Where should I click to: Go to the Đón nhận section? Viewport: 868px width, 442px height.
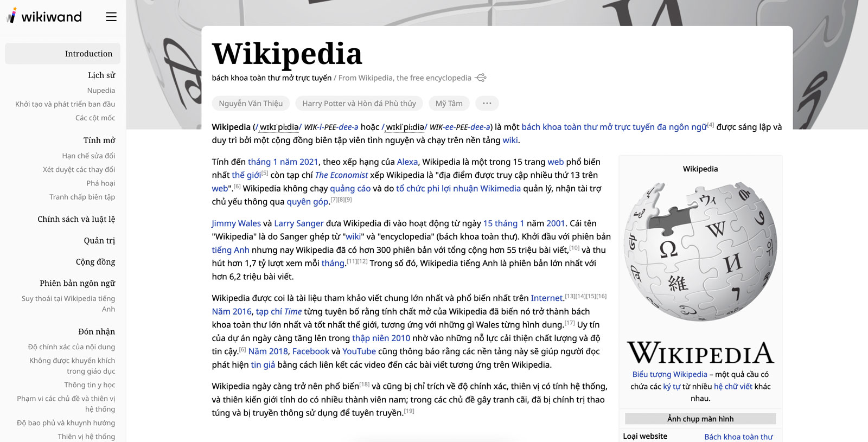coord(97,332)
